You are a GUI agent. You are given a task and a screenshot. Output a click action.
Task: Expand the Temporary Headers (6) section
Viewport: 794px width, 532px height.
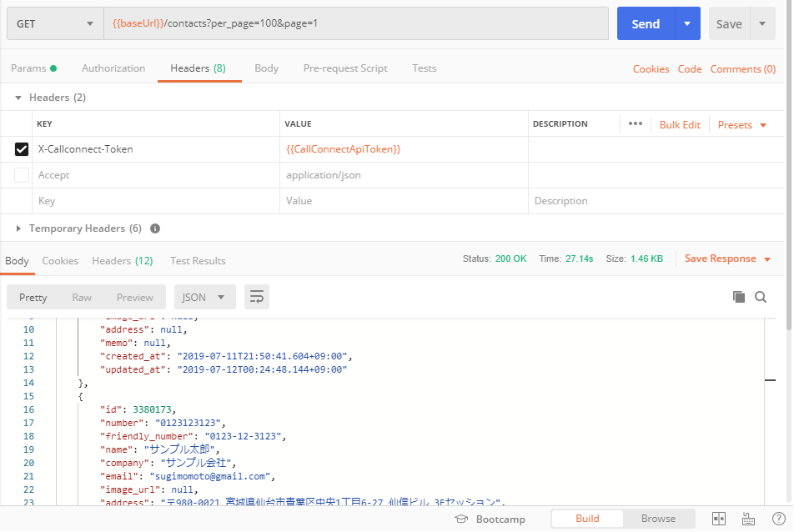(x=18, y=228)
